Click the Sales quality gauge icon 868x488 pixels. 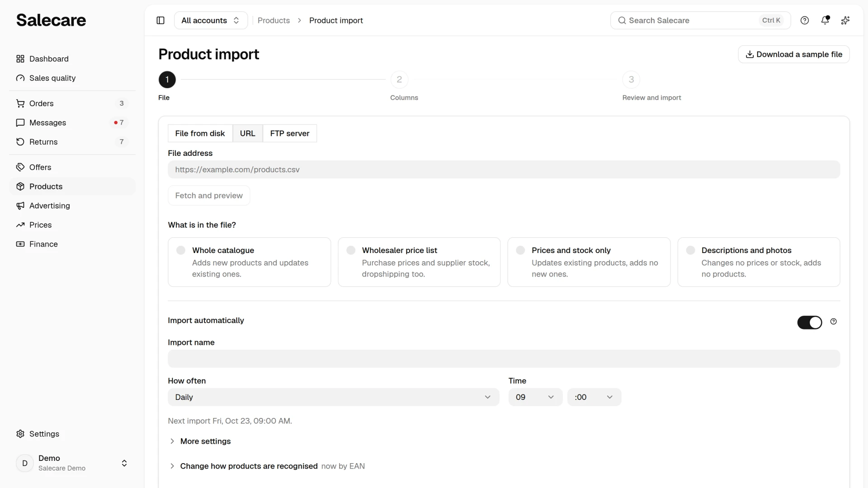tap(20, 78)
